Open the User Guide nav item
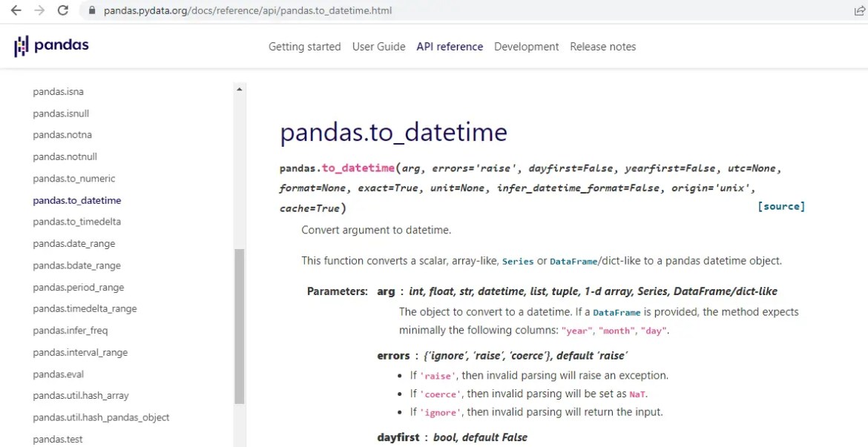Viewport: 868px width, 447px height. coord(378,47)
